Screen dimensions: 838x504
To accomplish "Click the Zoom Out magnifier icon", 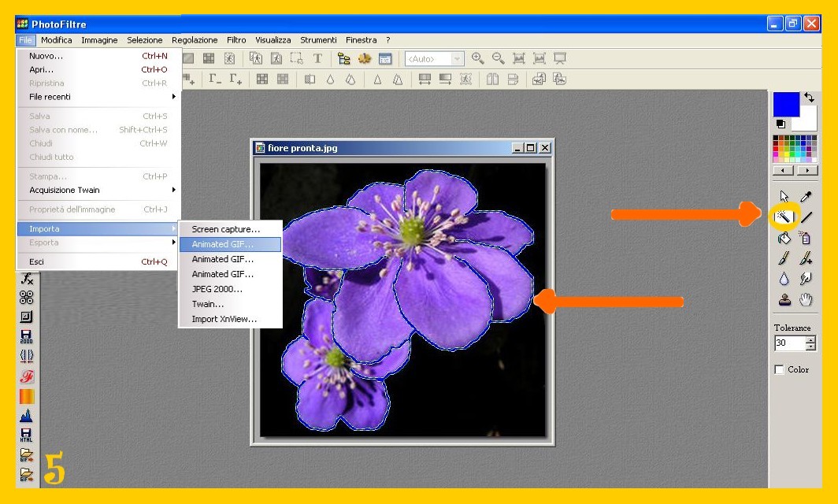I will pyautogui.click(x=498, y=58).
